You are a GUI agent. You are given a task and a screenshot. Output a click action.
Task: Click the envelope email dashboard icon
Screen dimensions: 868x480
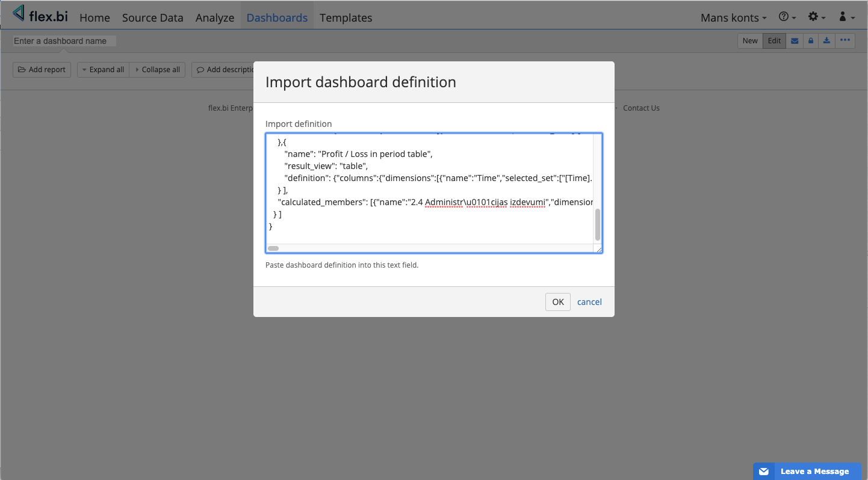[795, 41]
